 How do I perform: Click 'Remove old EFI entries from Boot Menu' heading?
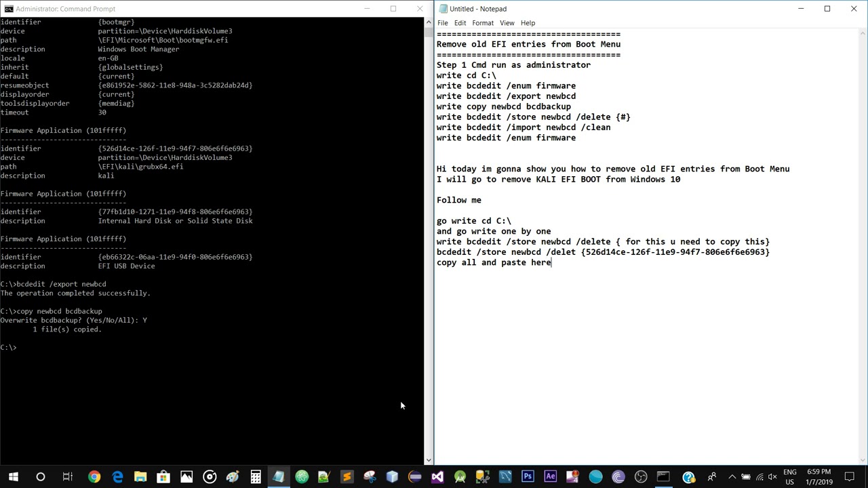[x=528, y=45]
